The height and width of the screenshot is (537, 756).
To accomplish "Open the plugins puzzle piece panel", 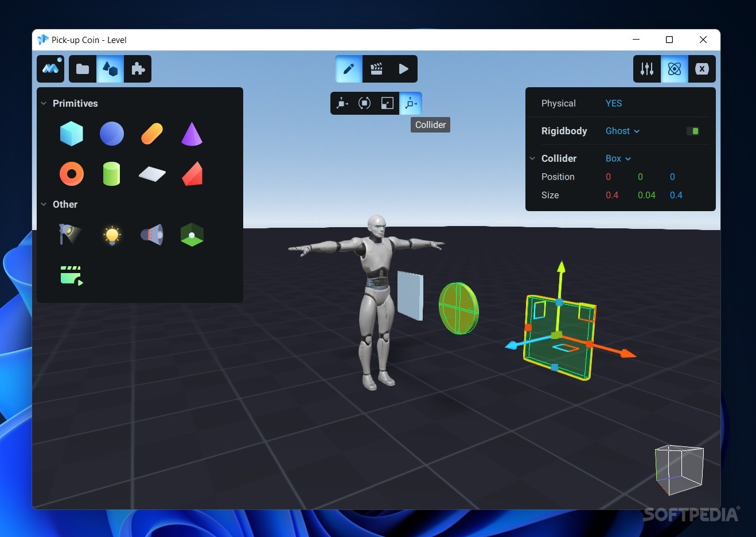I will click(138, 69).
